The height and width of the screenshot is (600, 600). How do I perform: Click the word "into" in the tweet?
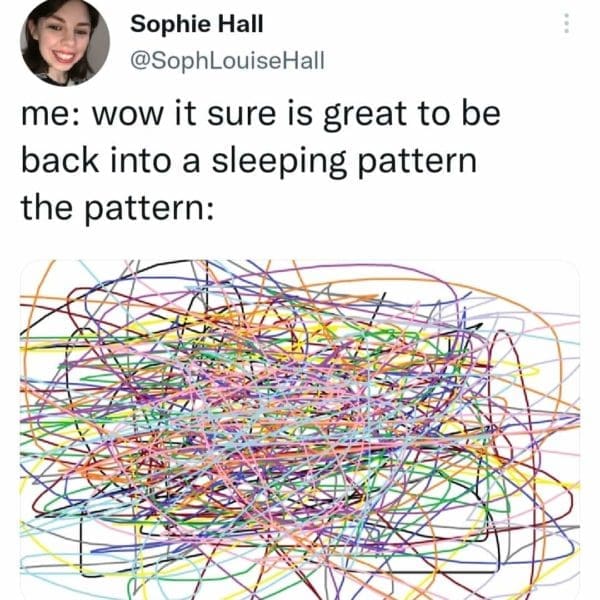140,160
